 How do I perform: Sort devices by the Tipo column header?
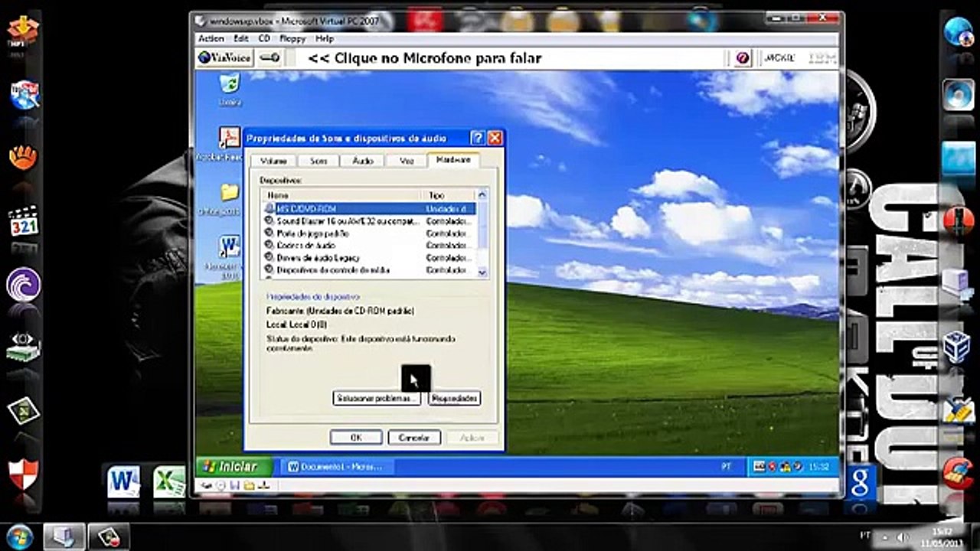click(x=449, y=195)
